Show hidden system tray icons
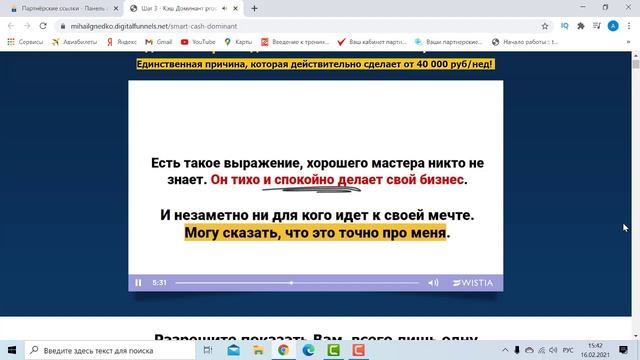 [505, 350]
